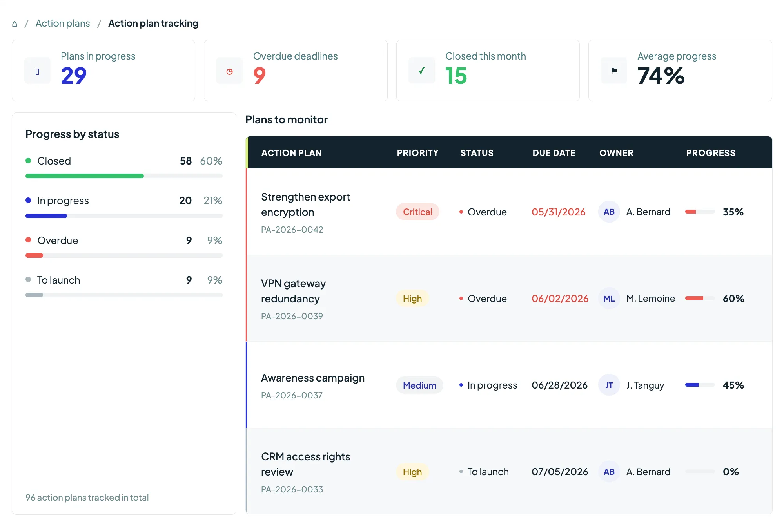The width and height of the screenshot is (784, 532).
Task: Click the 60% progress bar for VPN gateway
Action: (x=700, y=298)
